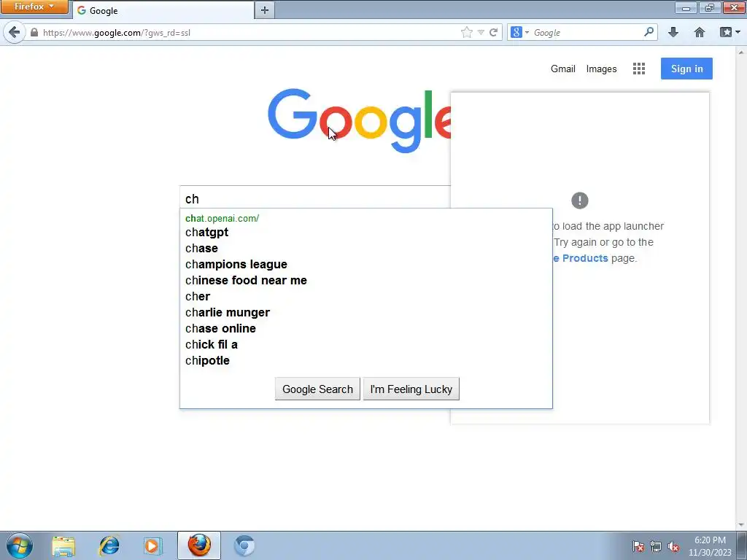Image resolution: width=747 pixels, height=560 pixels.
Task: Click the magnifier search go icon
Action: pyautogui.click(x=649, y=32)
